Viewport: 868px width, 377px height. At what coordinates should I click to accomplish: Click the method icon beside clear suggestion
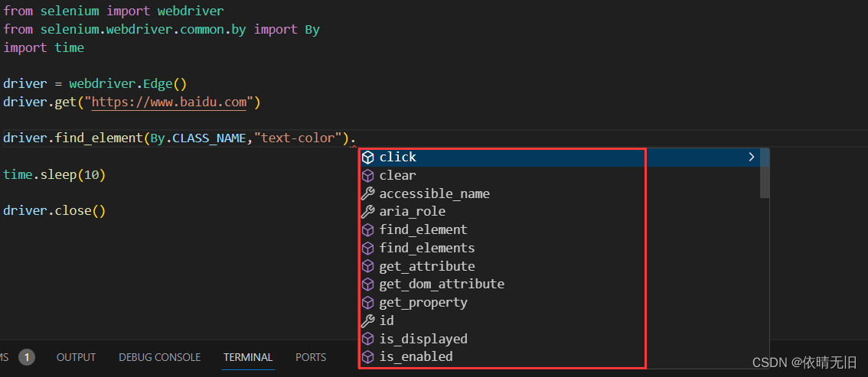[x=368, y=176]
